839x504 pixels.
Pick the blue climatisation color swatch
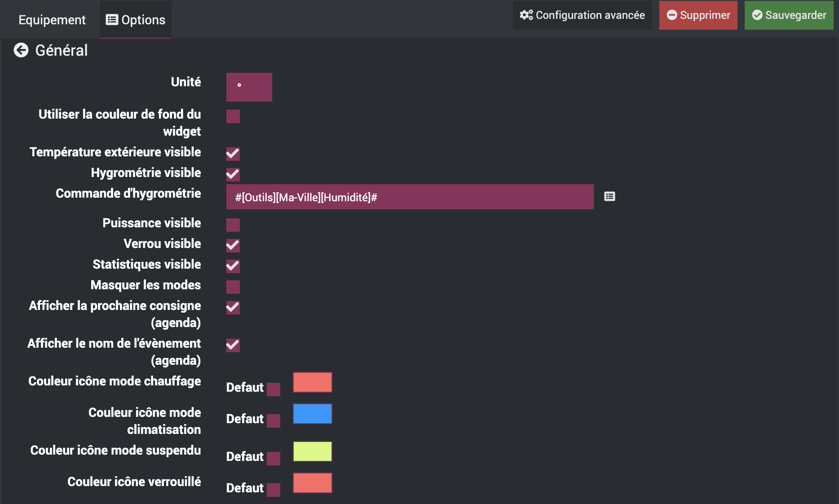click(313, 414)
